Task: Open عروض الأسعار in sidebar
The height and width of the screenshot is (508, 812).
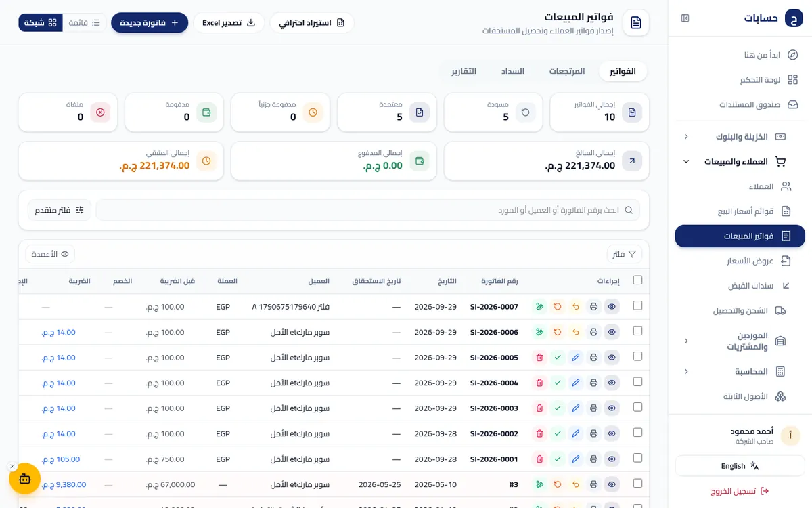Action: pos(740,261)
